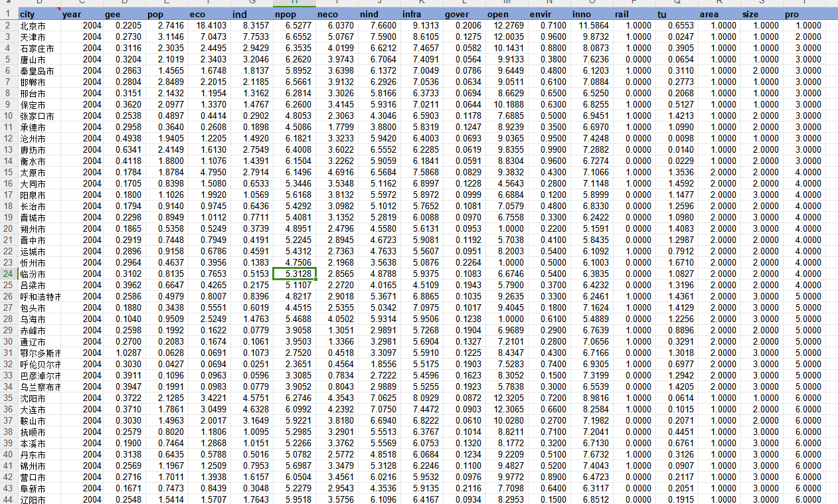Image resolution: width=838 pixels, height=504 pixels.
Task: Click the city cell 包头市
Action: 39,307
